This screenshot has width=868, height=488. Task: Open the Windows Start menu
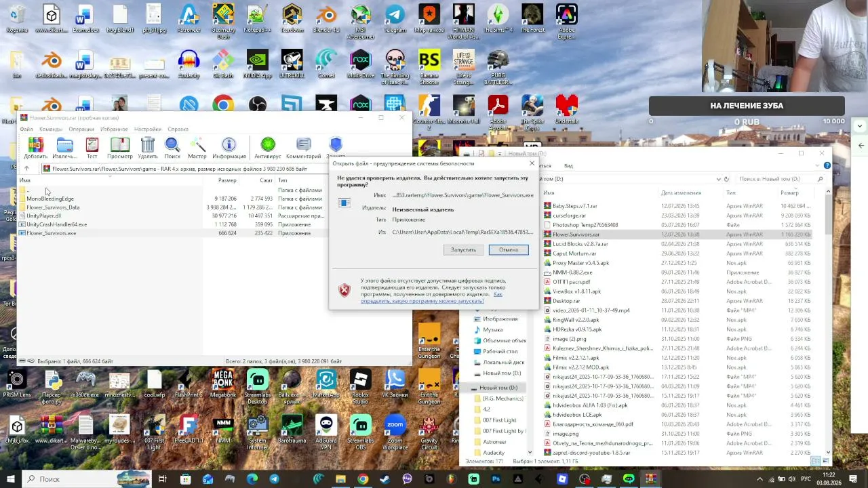coord(11,479)
